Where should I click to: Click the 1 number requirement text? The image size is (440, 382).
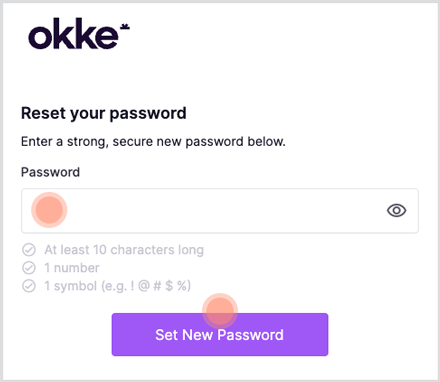[72, 268]
